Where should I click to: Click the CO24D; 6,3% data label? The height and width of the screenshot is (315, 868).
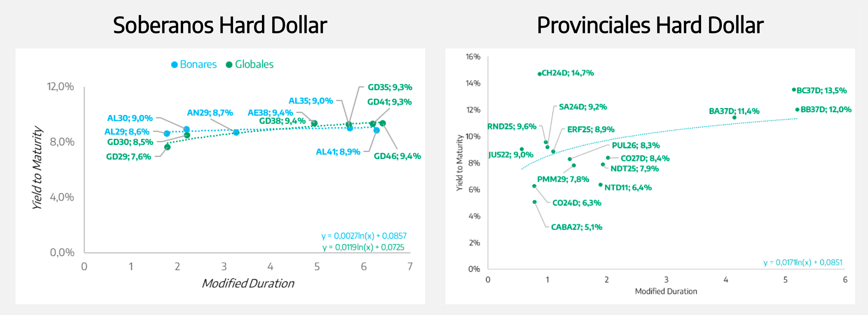pyautogui.click(x=576, y=203)
